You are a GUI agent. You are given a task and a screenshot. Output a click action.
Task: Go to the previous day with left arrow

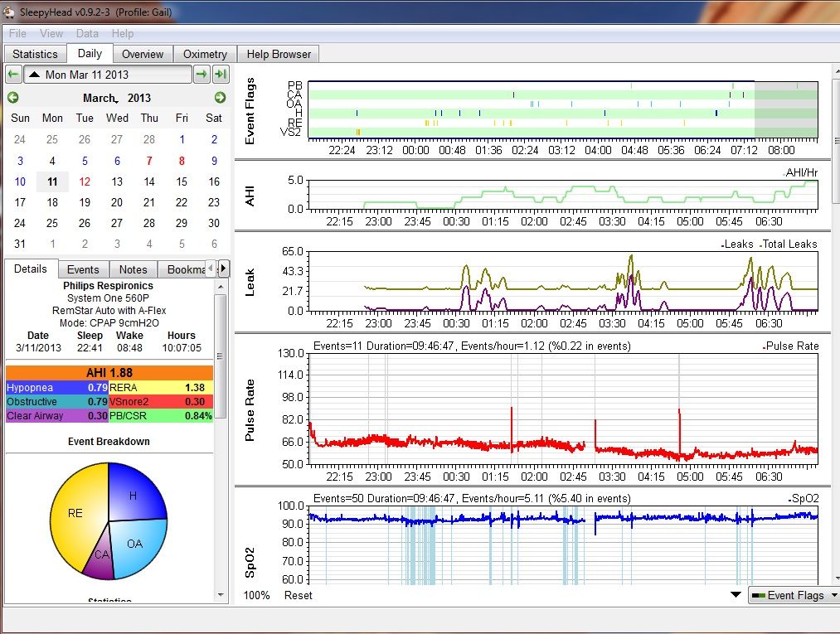(13, 75)
